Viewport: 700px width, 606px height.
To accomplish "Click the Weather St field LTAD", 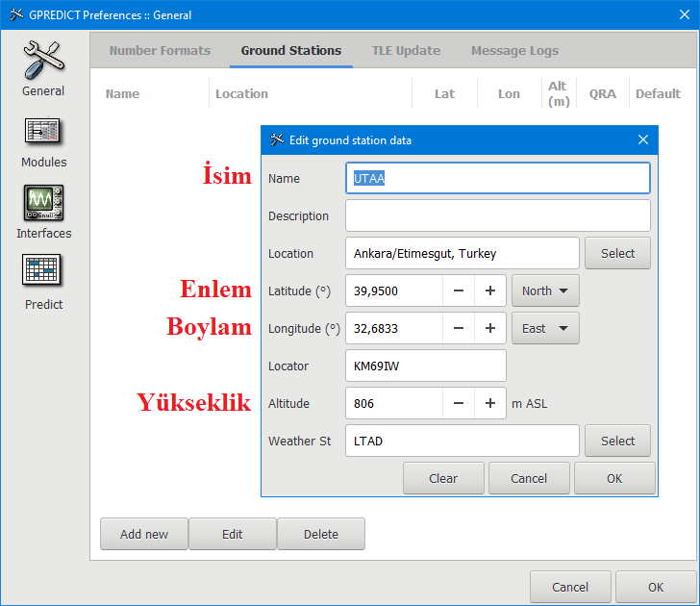I will pos(462,441).
